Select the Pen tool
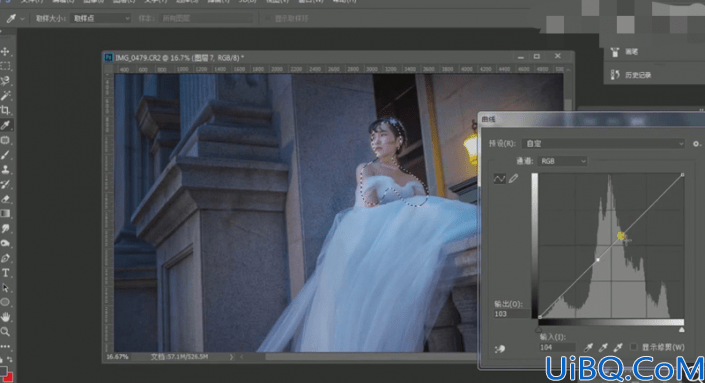Viewport: 705px width, 383px height. [5, 258]
